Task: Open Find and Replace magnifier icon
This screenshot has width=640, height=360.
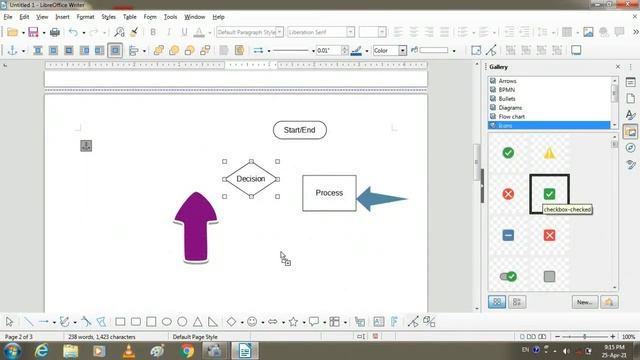Action: click(119, 32)
